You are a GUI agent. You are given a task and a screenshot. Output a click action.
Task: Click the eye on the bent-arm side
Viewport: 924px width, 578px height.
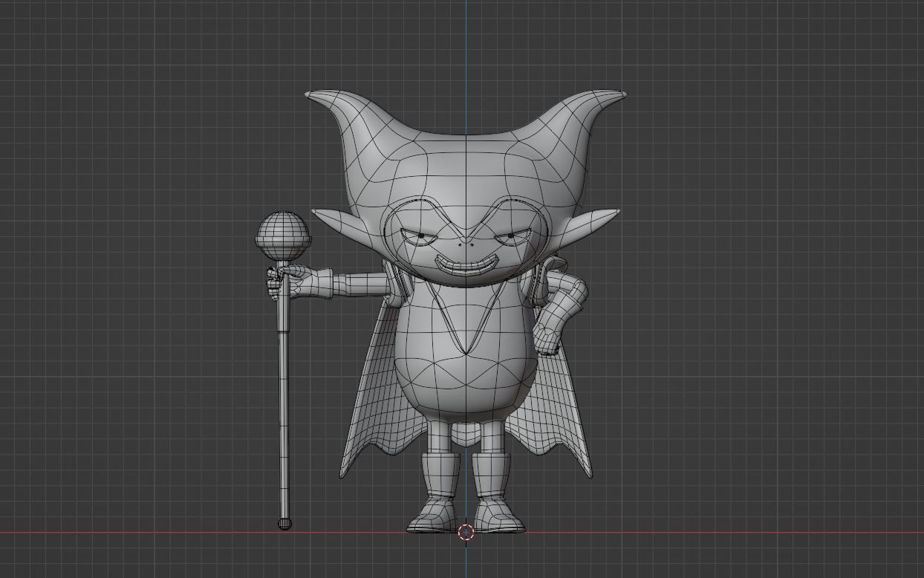pos(513,238)
